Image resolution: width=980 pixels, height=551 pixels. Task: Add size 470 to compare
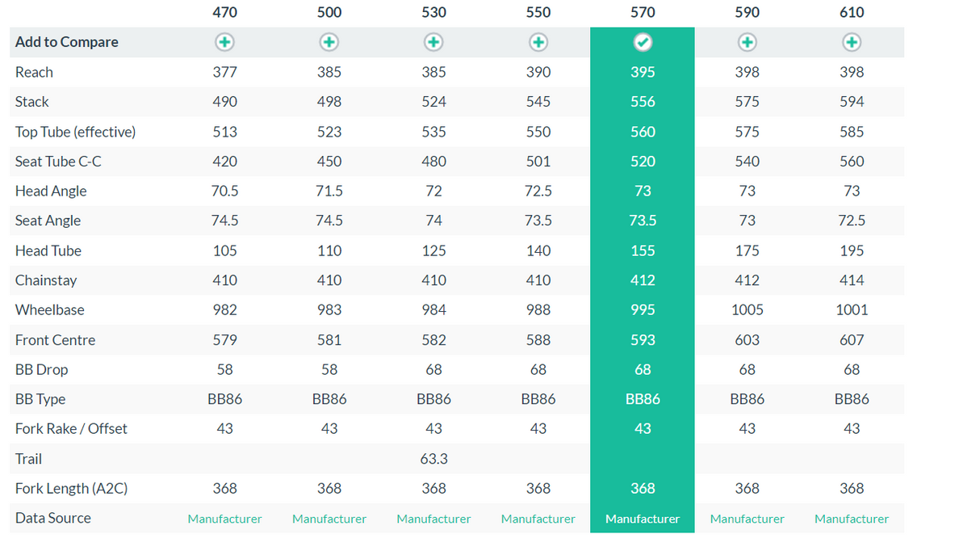(x=224, y=42)
